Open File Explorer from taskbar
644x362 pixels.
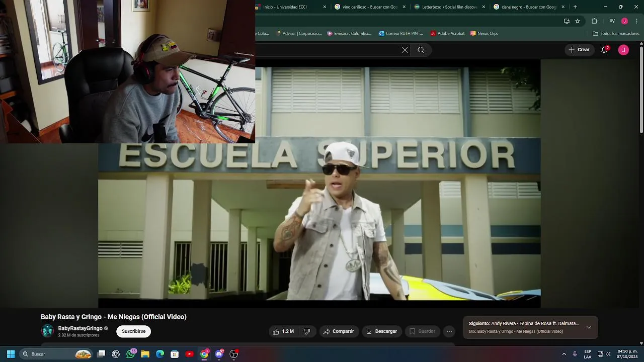click(x=145, y=354)
